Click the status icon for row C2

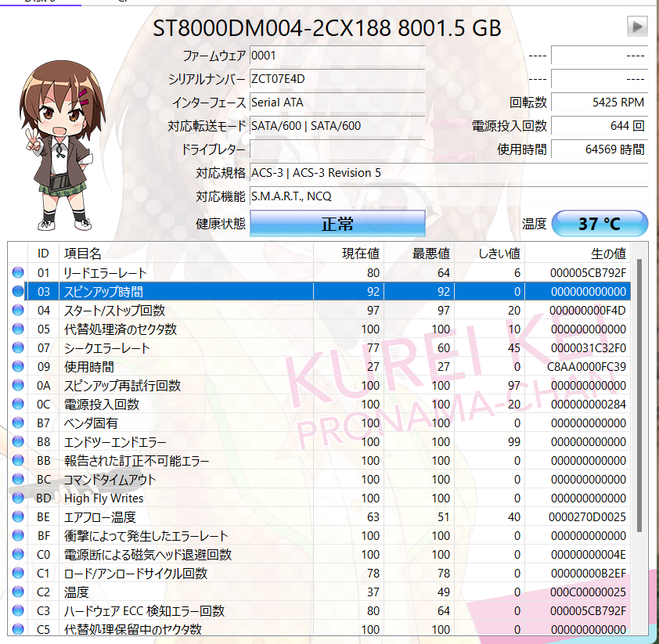pyautogui.click(x=18, y=592)
